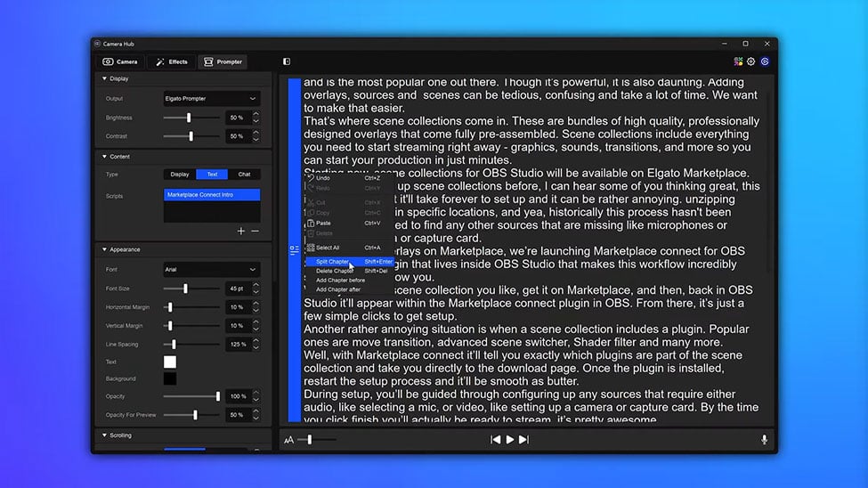Adjust the Vertical Margin slider
This screenshot has height=488, width=868.
[x=170, y=326]
